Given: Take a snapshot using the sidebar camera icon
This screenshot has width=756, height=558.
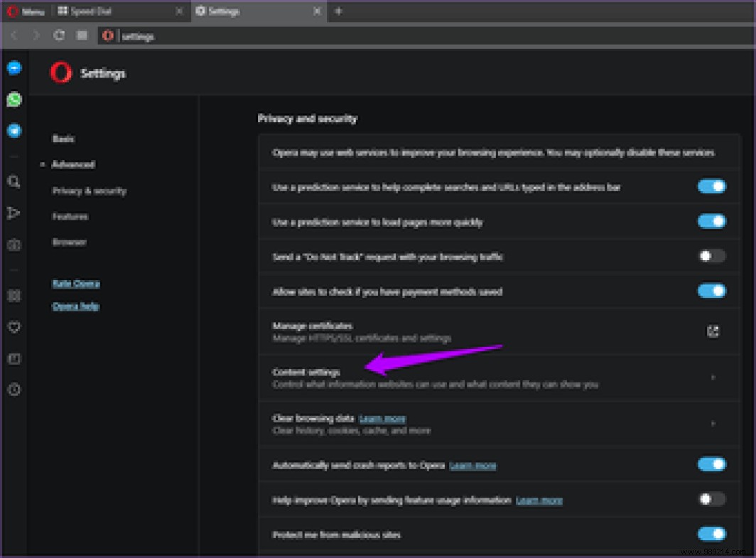Looking at the screenshot, I should coord(14,244).
